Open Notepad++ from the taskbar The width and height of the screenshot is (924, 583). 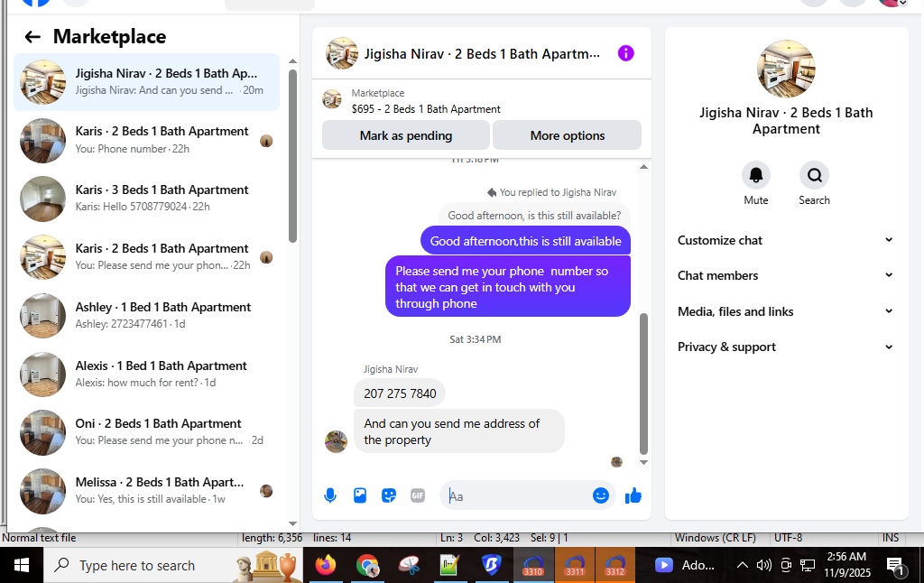[x=449, y=565]
